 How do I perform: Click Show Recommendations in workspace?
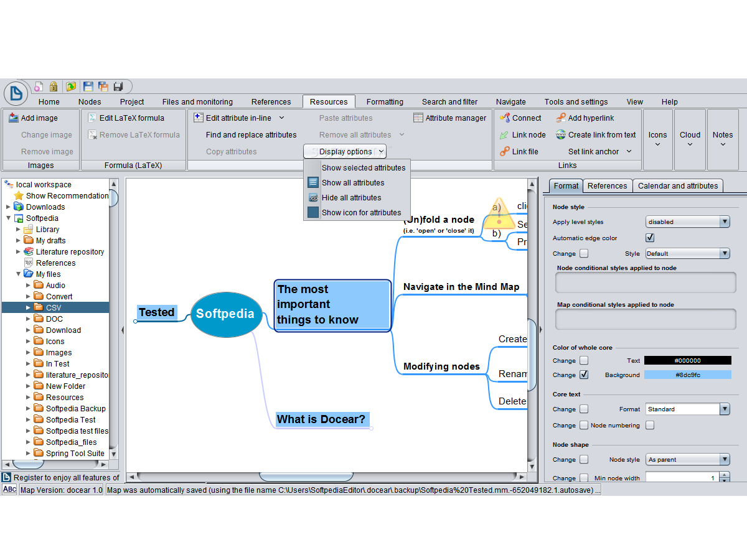pyautogui.click(x=67, y=196)
